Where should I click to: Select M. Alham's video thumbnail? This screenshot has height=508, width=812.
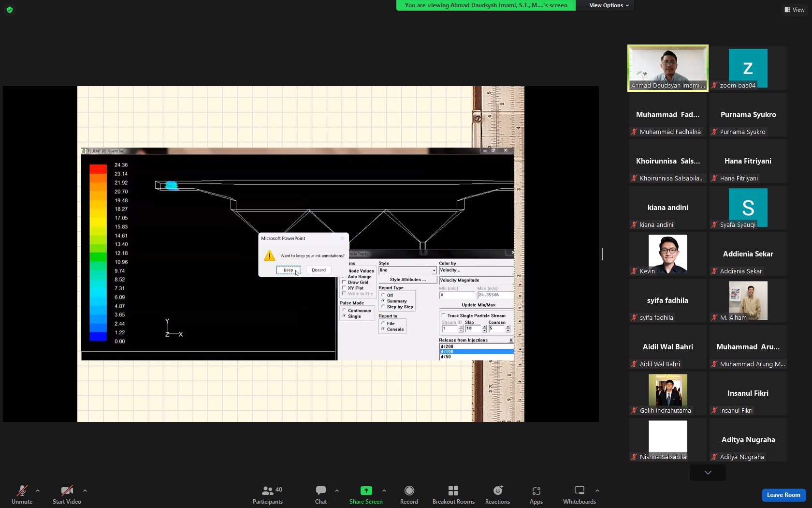point(748,300)
